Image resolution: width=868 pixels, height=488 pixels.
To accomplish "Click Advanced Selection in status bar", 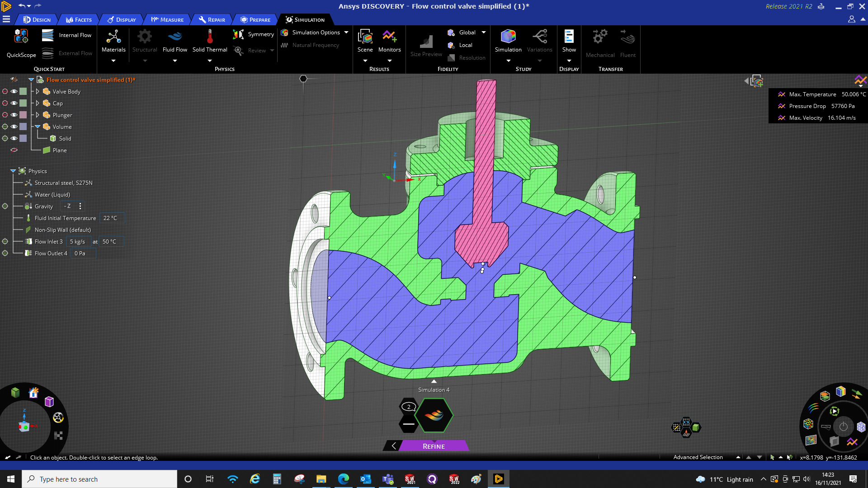I will click(698, 457).
